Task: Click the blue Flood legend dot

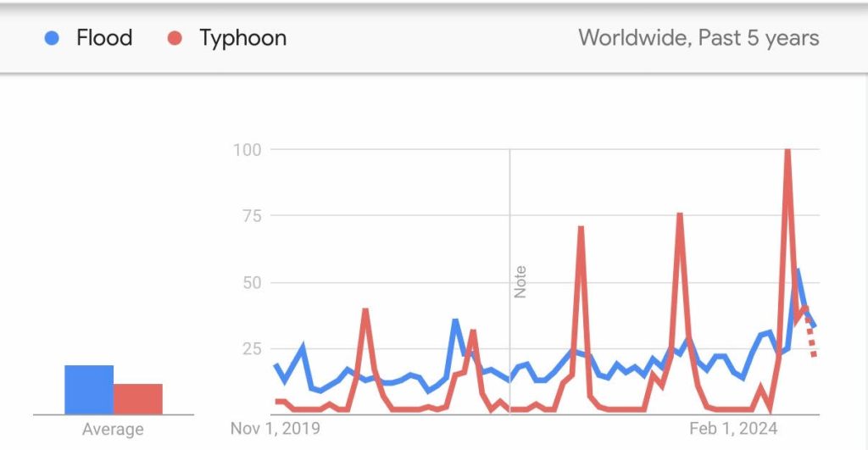Action: (52, 38)
